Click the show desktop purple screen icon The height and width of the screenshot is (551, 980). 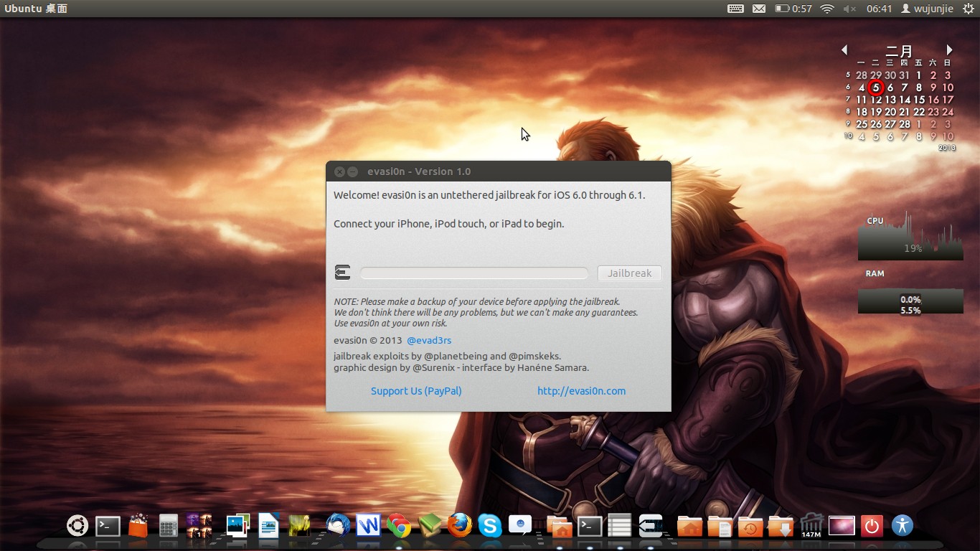point(842,526)
